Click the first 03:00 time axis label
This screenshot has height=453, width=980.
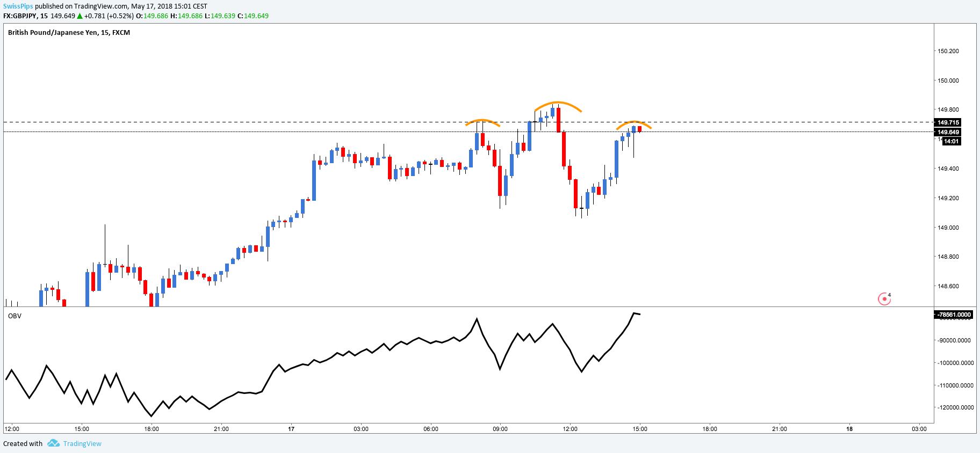361,429
